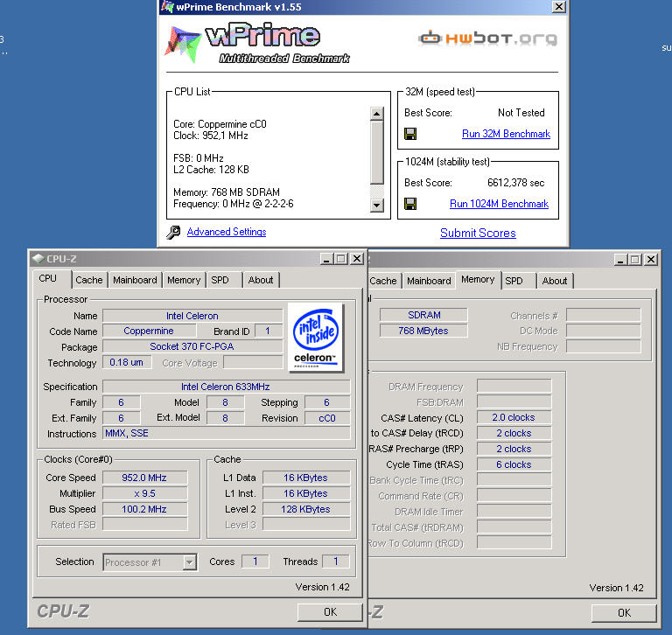Click 'Core: Coppermine cC0' line in CPU List
The height and width of the screenshot is (635, 672).
[220, 124]
